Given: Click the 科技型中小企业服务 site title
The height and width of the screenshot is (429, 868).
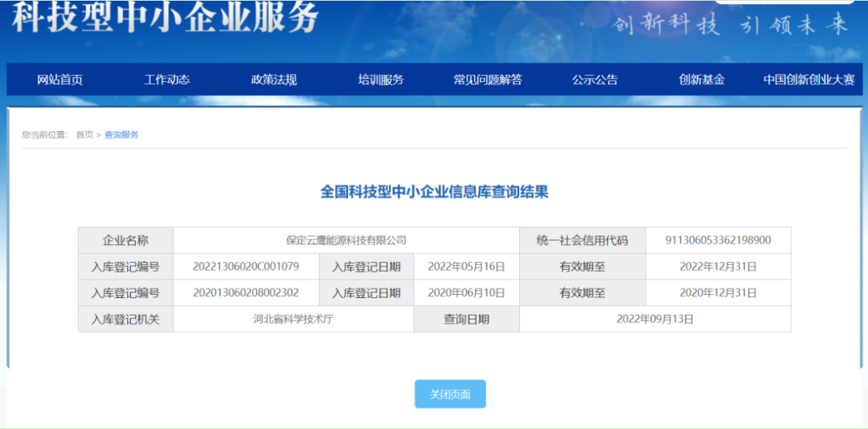Looking at the screenshot, I should point(166,18).
